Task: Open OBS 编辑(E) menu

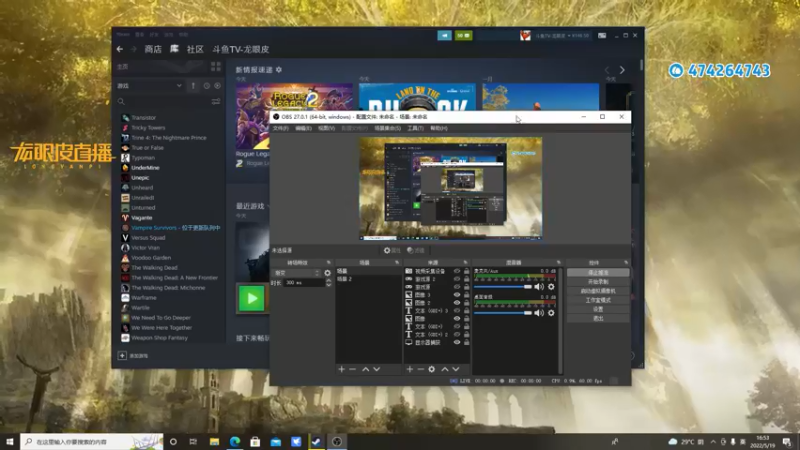Action: coord(303,128)
